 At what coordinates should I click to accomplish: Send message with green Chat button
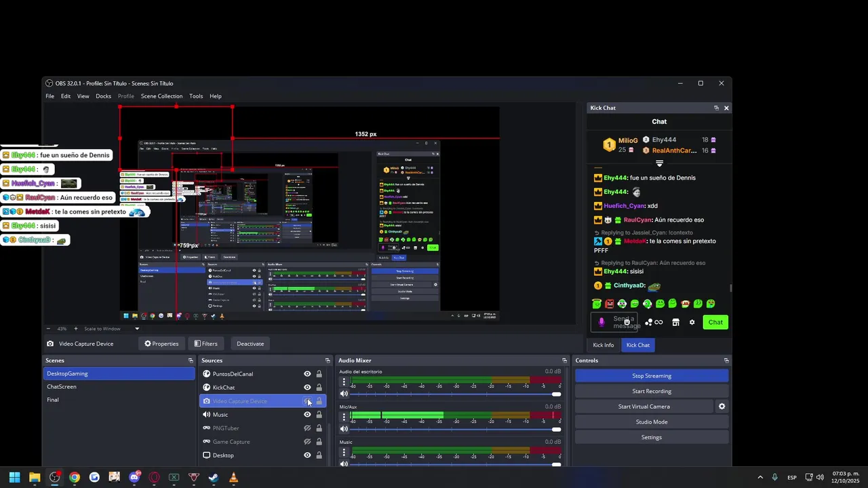[715, 323]
